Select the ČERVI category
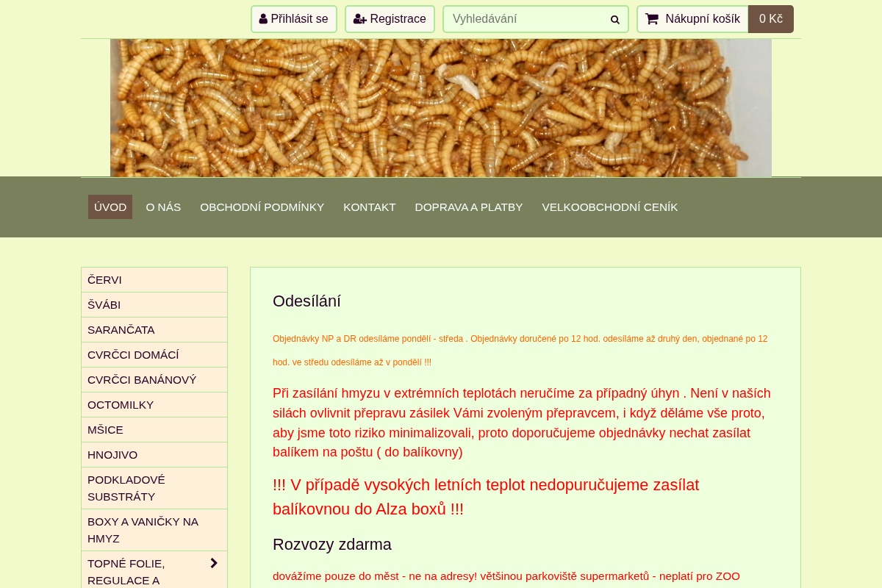 (x=154, y=280)
